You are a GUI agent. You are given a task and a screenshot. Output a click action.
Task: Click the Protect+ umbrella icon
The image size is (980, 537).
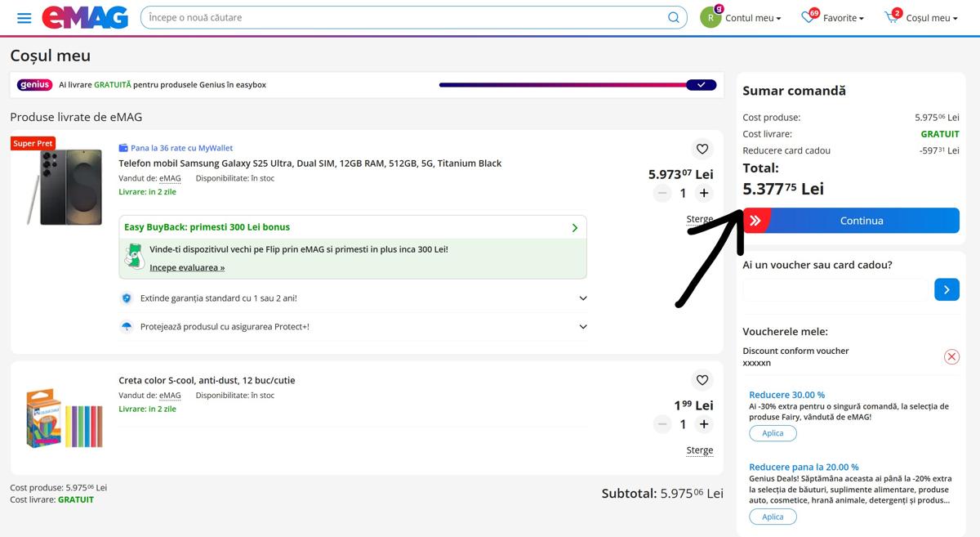(127, 327)
